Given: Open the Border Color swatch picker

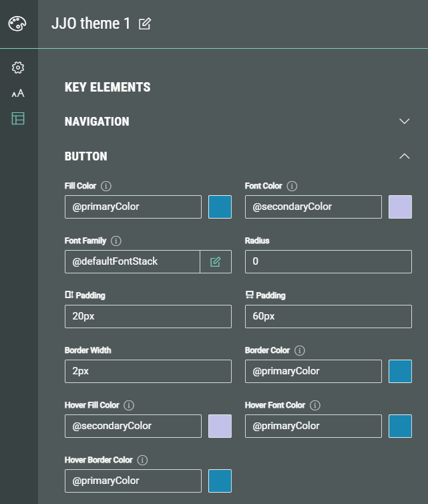Looking at the screenshot, I should click(x=400, y=371).
